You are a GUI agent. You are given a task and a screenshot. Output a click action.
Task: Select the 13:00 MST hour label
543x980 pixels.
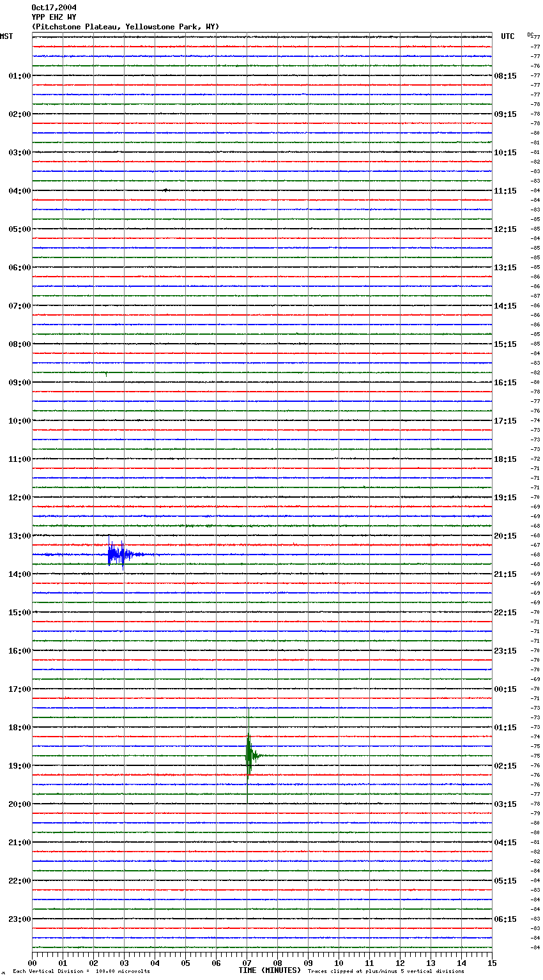pyautogui.click(x=20, y=536)
